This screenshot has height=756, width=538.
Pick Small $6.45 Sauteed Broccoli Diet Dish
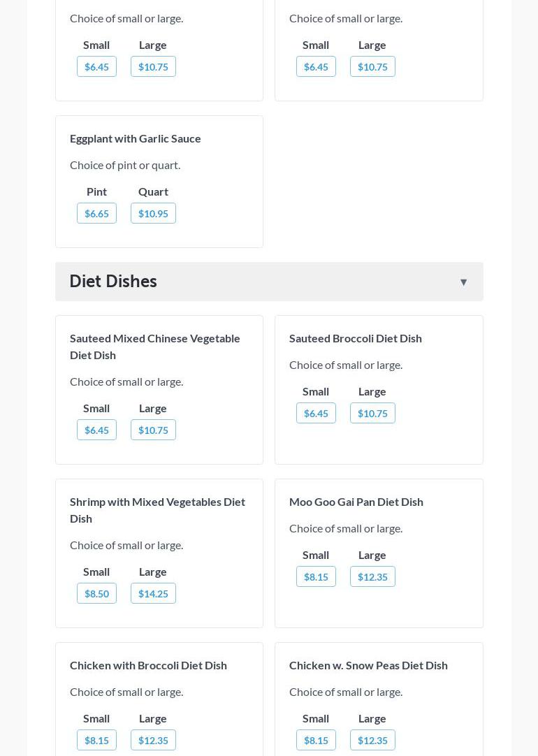click(316, 413)
